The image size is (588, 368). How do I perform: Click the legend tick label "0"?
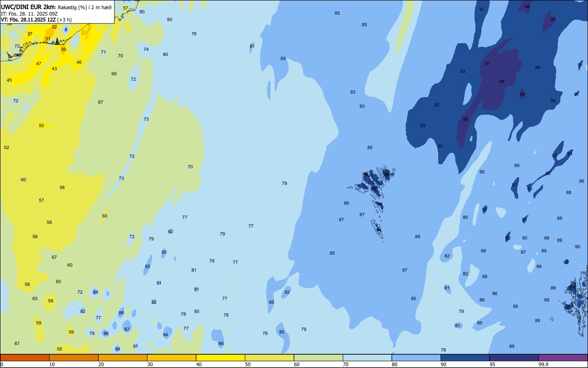(x=2, y=364)
